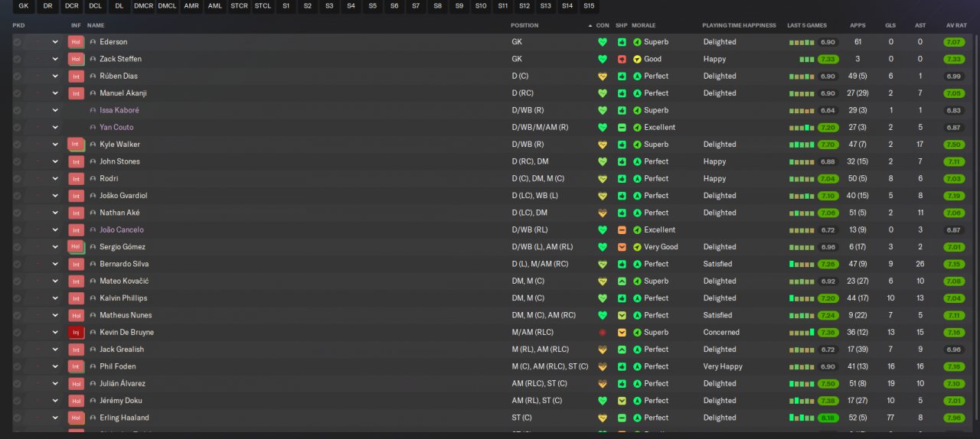
Task: Open the position dropdown arrow for Rúben Dias
Action: tap(55, 76)
